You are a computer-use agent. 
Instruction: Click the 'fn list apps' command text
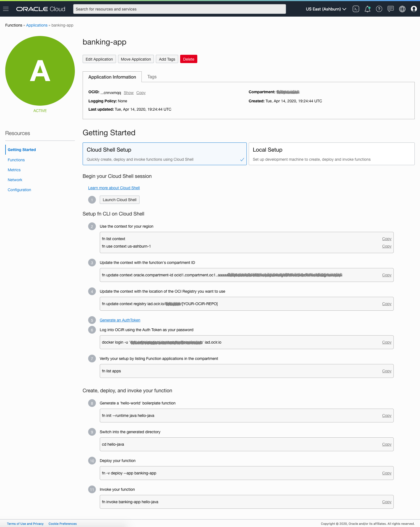[111, 371]
